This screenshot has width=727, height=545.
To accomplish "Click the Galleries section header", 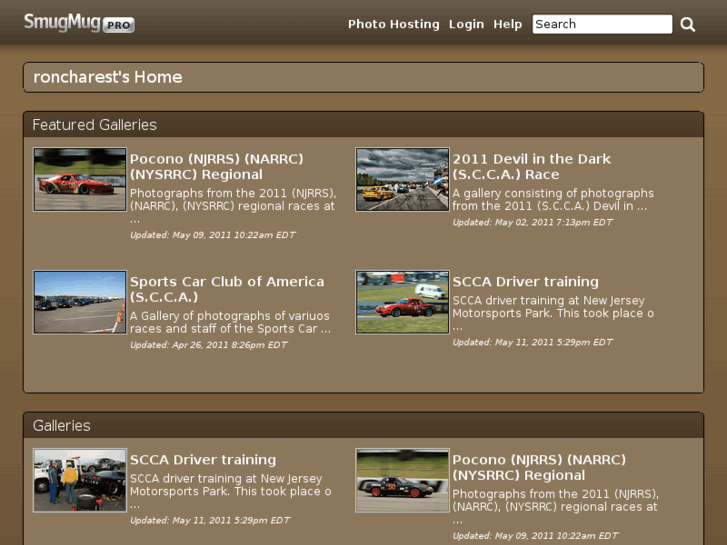I will coord(364,425).
